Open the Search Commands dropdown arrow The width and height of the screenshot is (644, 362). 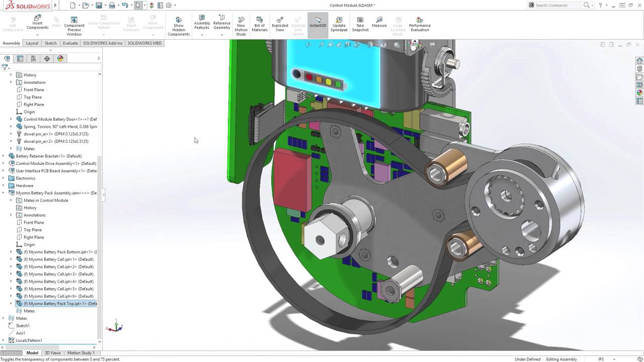tap(593, 6)
